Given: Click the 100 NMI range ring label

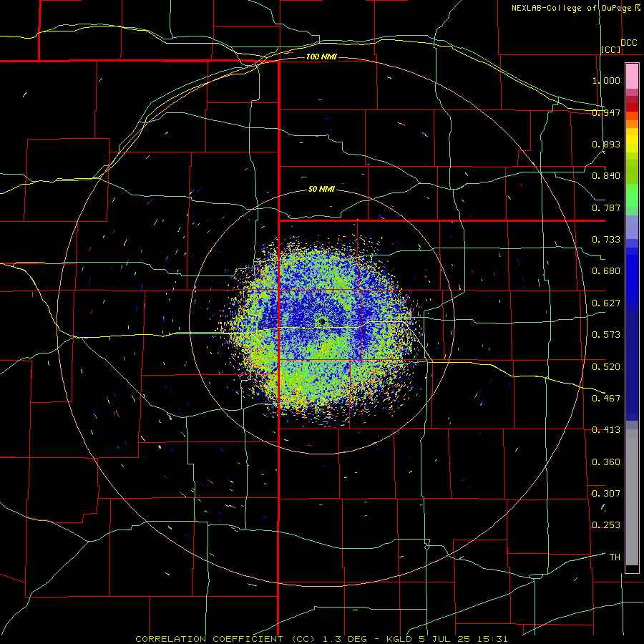Looking at the screenshot, I should pos(321,57).
